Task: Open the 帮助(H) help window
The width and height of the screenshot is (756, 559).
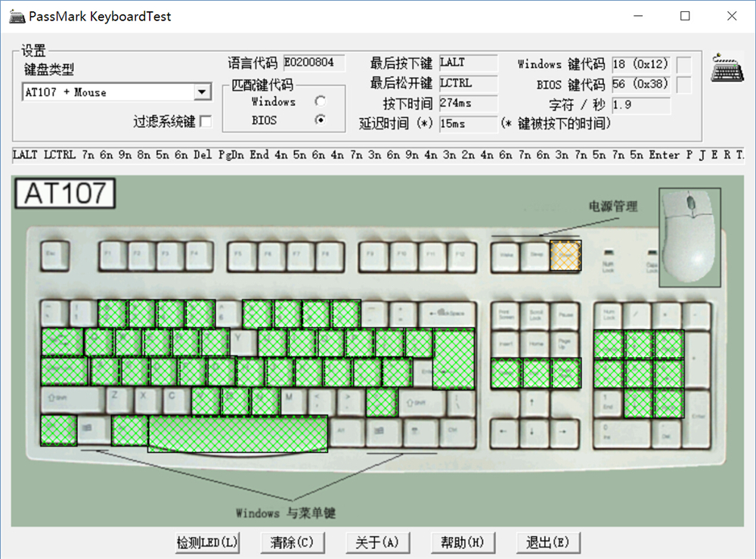Action: (x=463, y=542)
